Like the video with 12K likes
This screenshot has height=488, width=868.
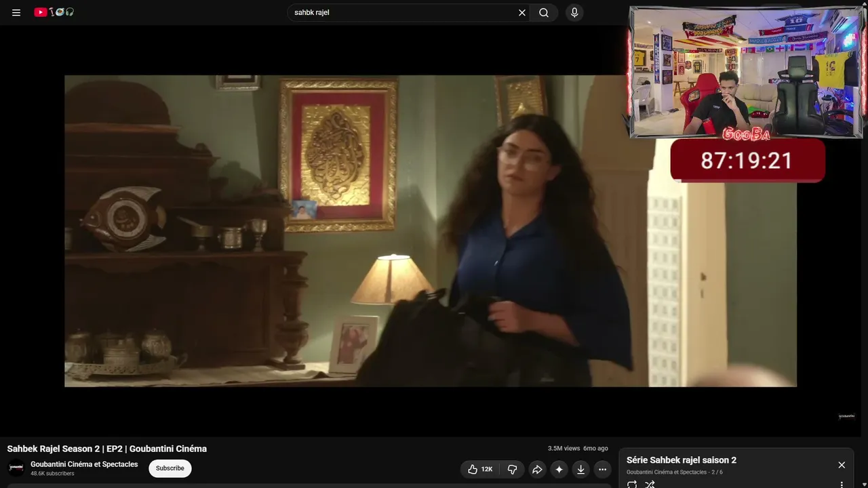tap(480, 469)
